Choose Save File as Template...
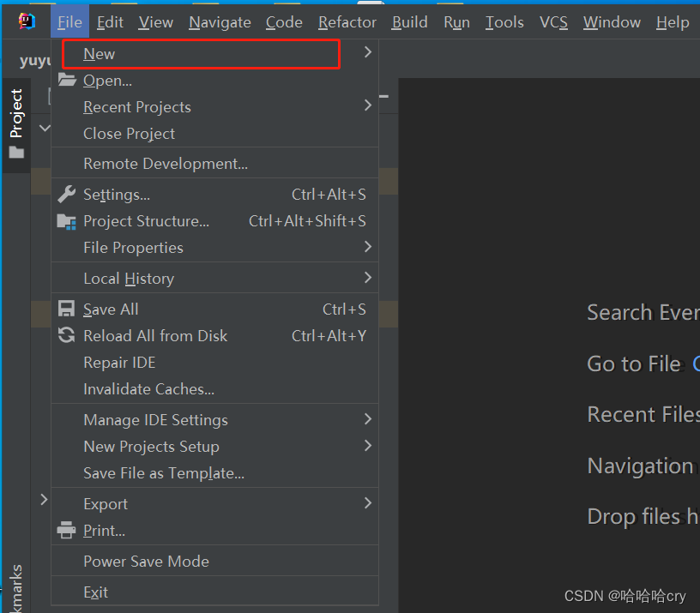This screenshot has width=700, height=613. [x=214, y=473]
